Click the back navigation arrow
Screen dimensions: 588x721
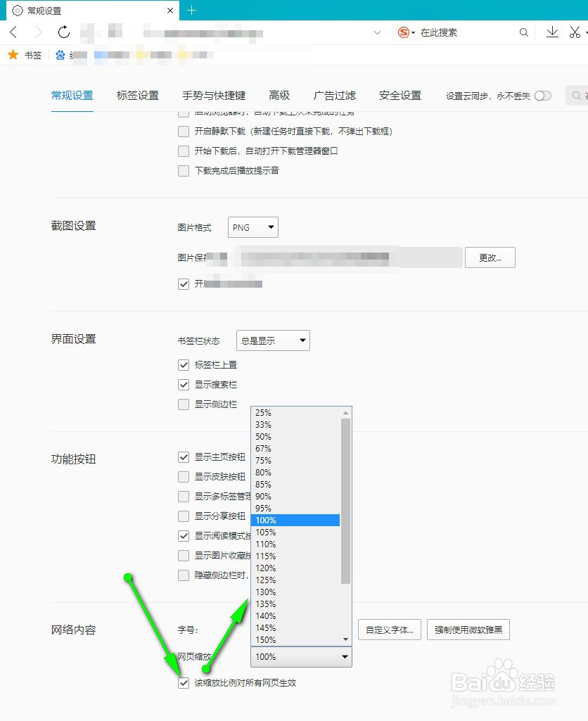point(13,32)
